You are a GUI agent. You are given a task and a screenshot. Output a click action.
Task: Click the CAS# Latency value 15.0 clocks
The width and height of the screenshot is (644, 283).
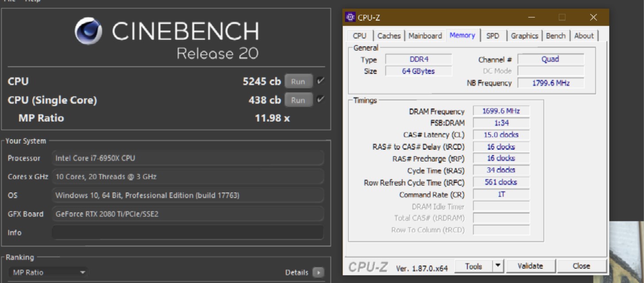point(501,135)
